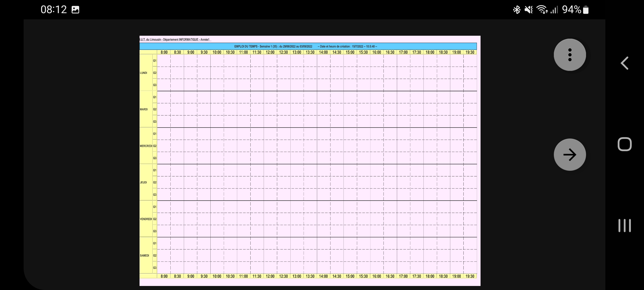The width and height of the screenshot is (644, 290).
Task: Tap the MERCREDI day label
Action: (146, 146)
